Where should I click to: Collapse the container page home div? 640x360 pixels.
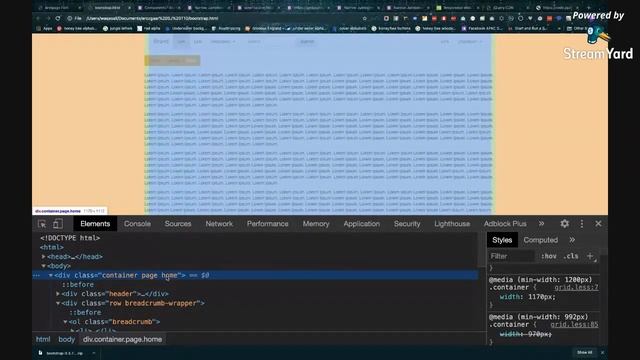[51, 276]
